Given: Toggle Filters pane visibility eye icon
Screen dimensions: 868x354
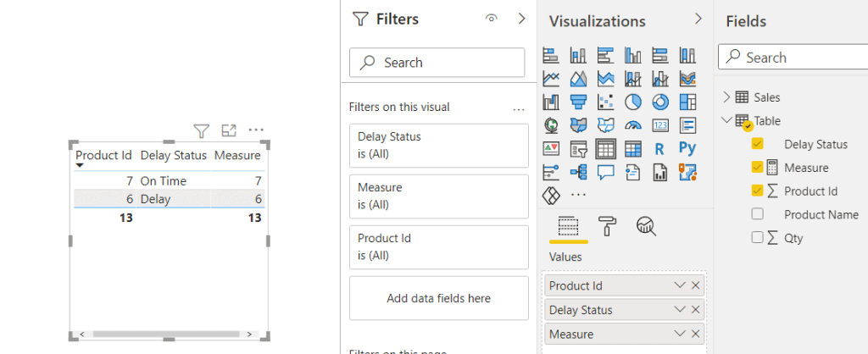Looking at the screenshot, I should pos(491,19).
